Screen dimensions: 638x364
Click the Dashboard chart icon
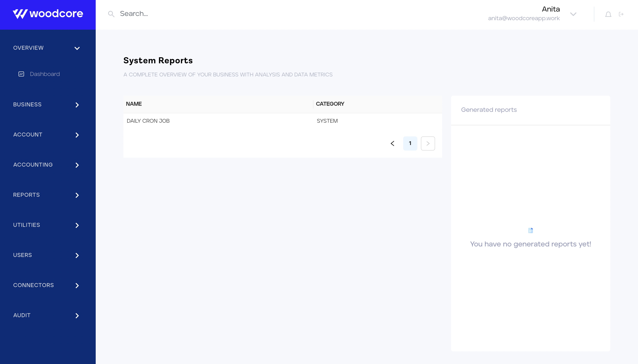[21, 74]
